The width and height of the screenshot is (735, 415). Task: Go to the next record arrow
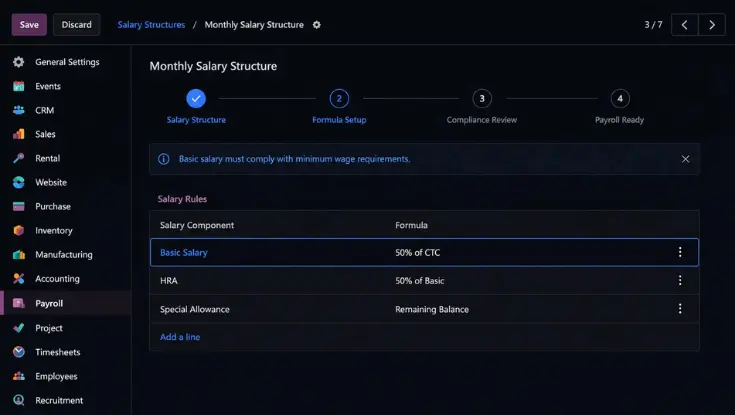[712, 25]
